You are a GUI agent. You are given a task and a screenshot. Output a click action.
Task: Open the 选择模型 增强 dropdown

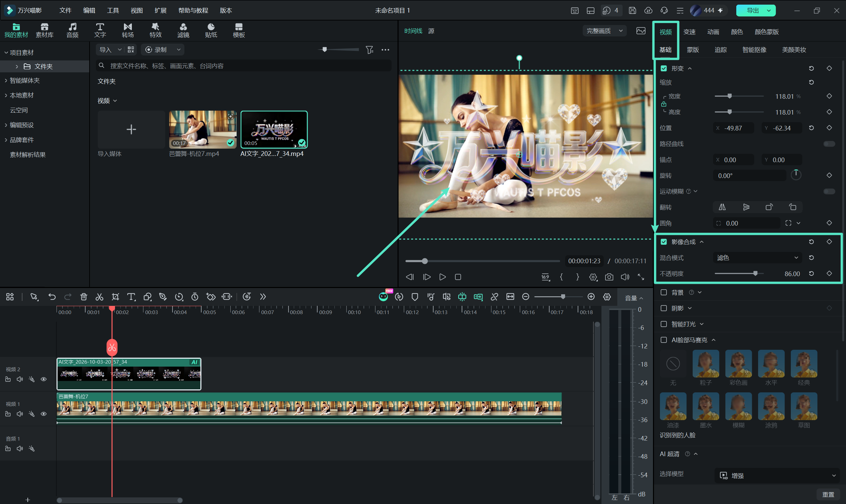pyautogui.click(x=778, y=476)
